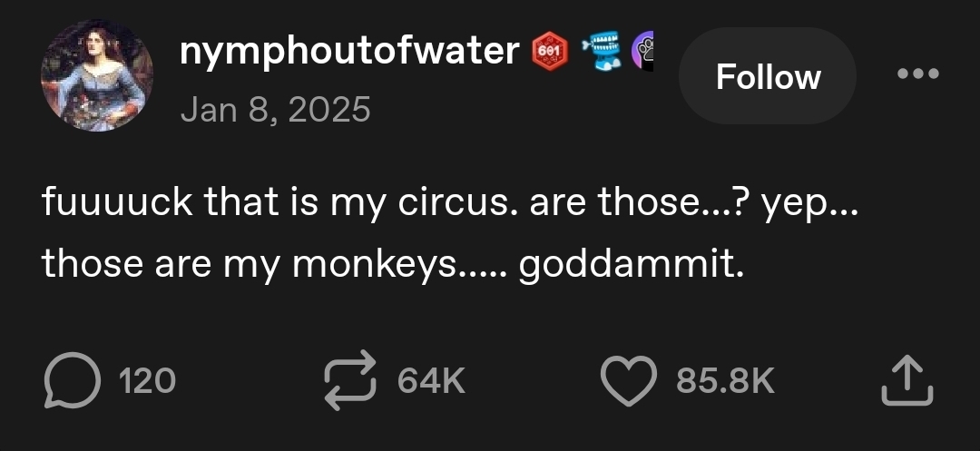The image size is (980, 451).
Task: Open the Jan 8, 2025 post permalink
Action: (276, 110)
